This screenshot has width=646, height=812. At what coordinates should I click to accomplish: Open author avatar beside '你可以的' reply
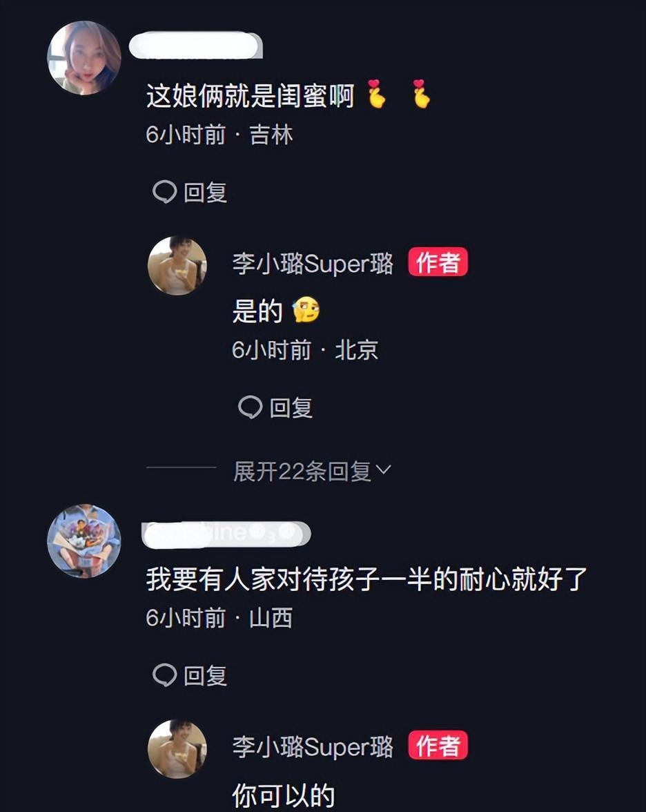pos(177,748)
